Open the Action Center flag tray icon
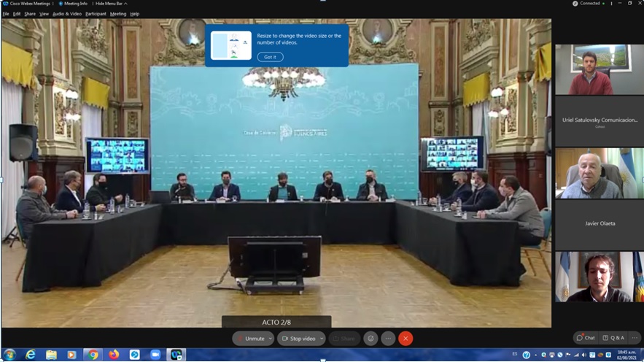This screenshot has width=644, height=362. point(568,355)
